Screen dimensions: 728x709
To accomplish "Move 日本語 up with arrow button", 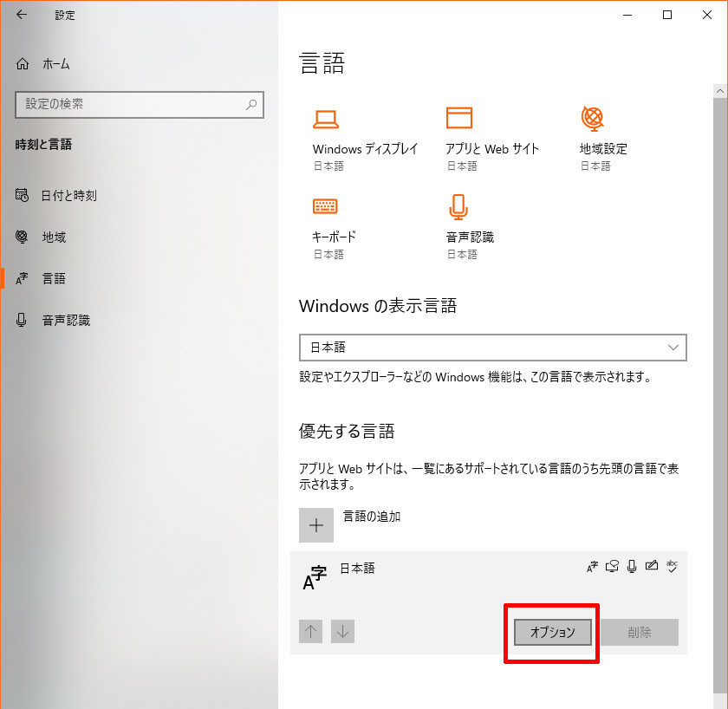I will 310,632.
